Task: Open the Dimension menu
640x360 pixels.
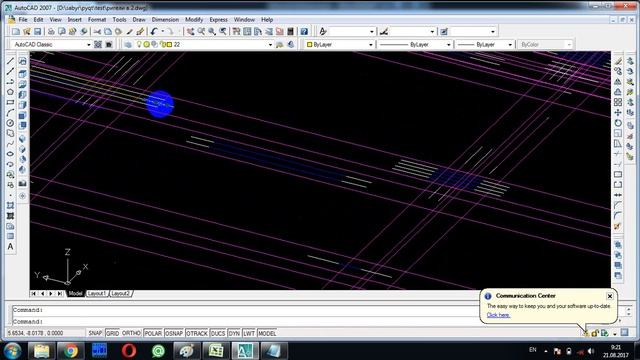Action: click(165, 20)
